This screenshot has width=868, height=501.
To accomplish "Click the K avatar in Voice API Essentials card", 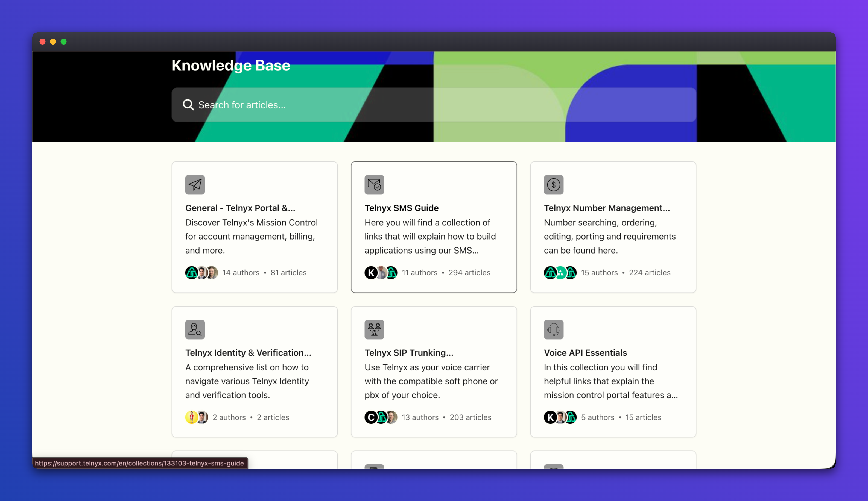I will tap(550, 417).
